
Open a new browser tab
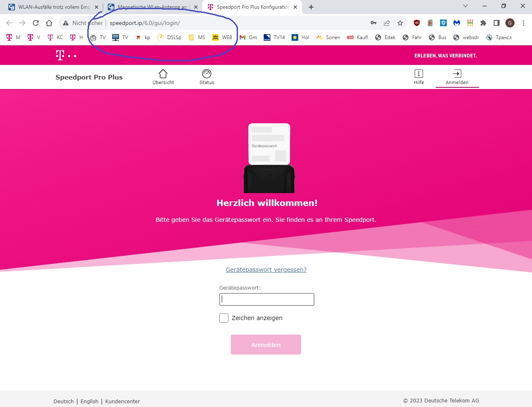[x=311, y=7]
